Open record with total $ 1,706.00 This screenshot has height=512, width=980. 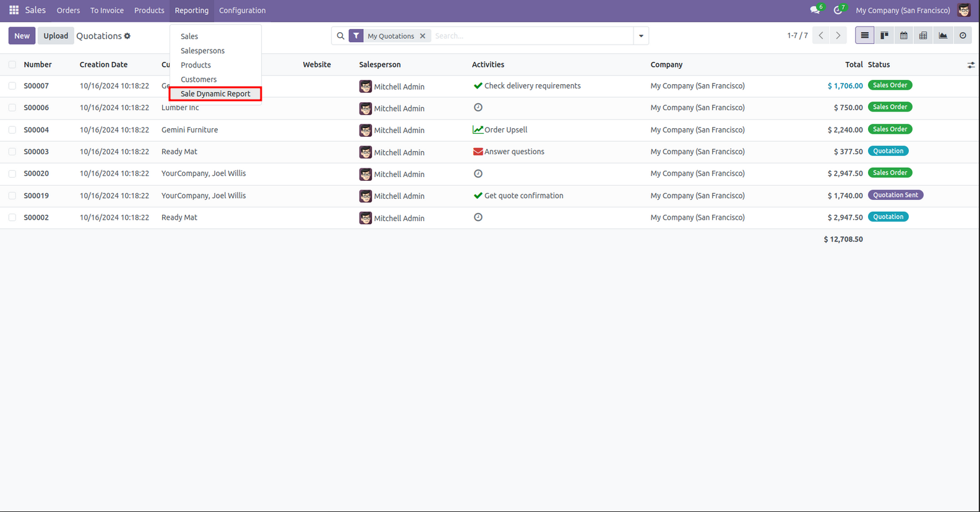[845, 86]
